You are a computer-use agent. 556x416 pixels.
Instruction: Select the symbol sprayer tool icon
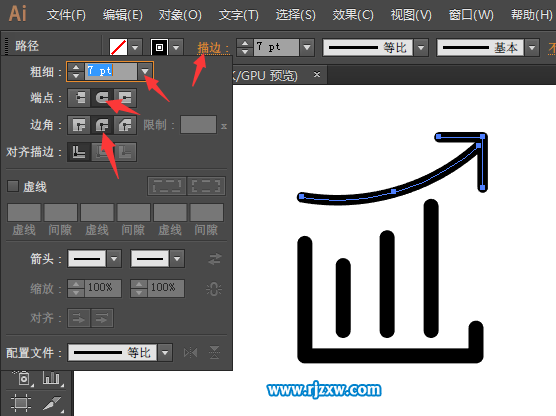(x=23, y=378)
